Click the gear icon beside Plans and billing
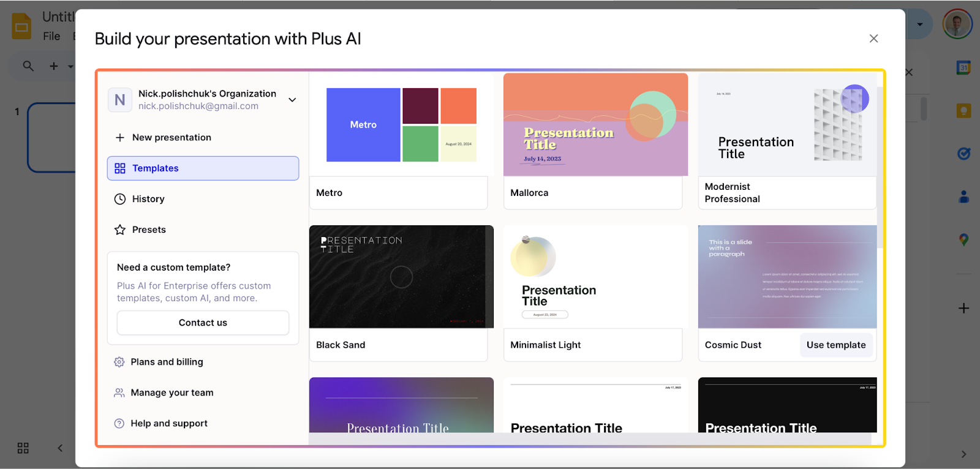The image size is (980, 469). 119,362
